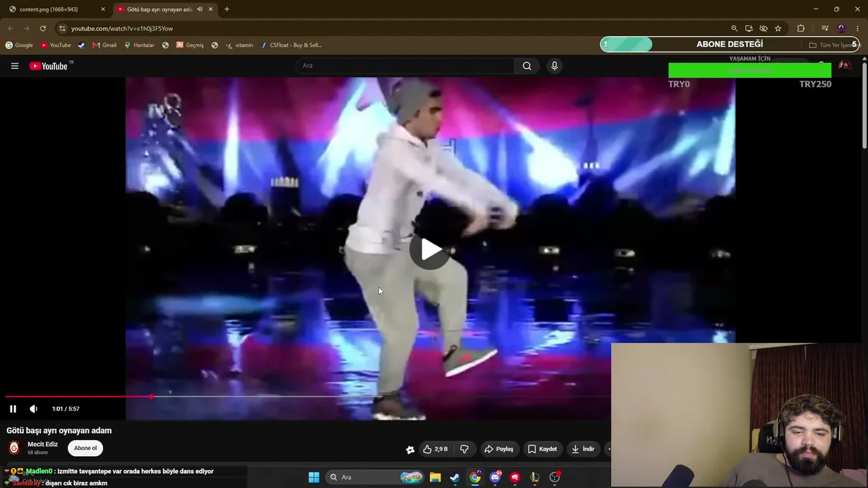Viewport: 868px width, 488px height.
Task: Pause the video with player control
Action: pyautogui.click(x=13, y=409)
